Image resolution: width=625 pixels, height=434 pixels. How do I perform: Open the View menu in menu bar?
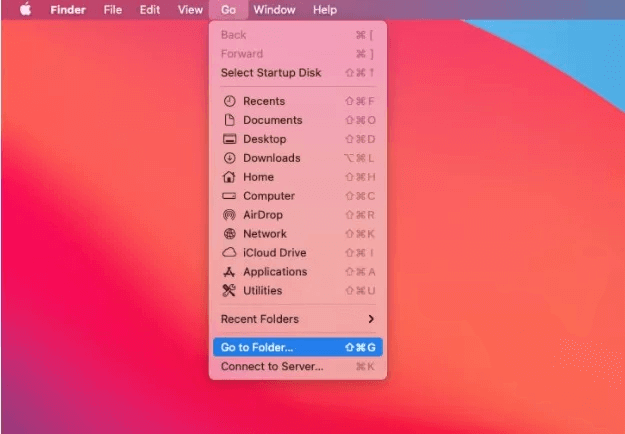(190, 10)
